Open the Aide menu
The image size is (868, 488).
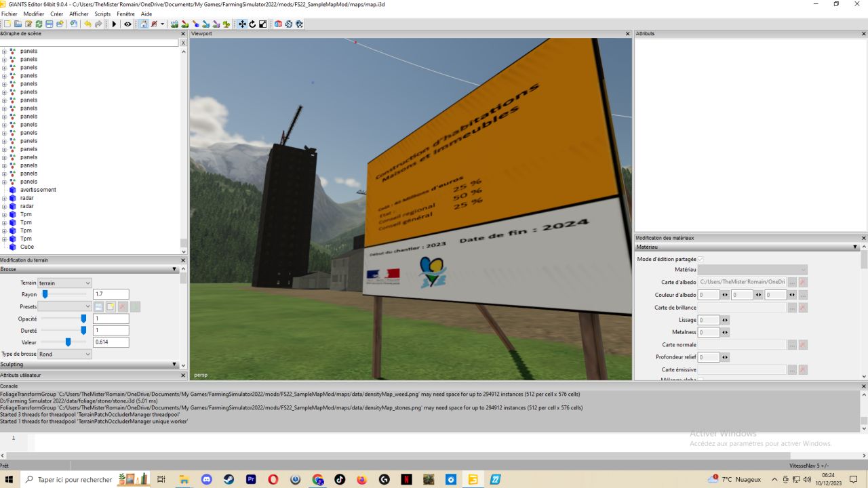tap(146, 14)
